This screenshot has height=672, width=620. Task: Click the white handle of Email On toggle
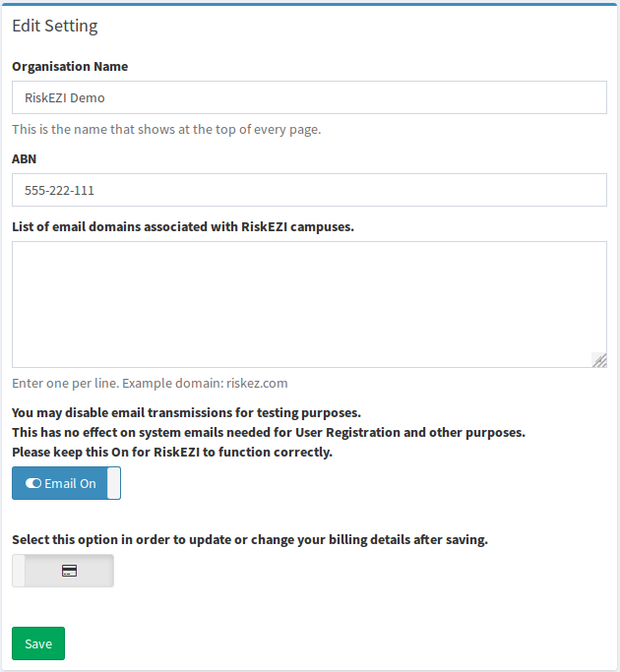[113, 483]
